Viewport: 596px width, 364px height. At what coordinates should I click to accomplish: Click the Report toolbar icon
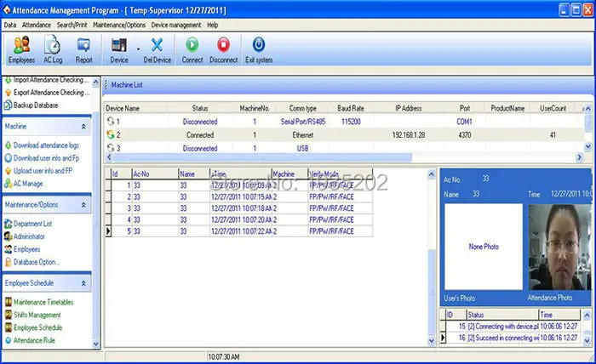click(83, 45)
